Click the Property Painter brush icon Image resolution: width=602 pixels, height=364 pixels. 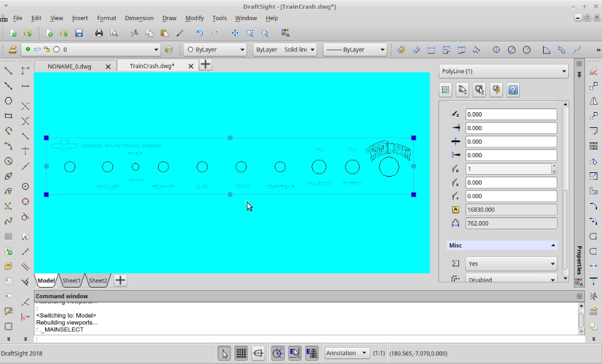pos(179,33)
